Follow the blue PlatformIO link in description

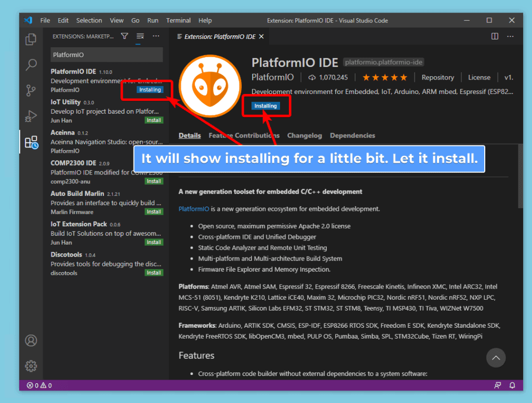[194, 209]
